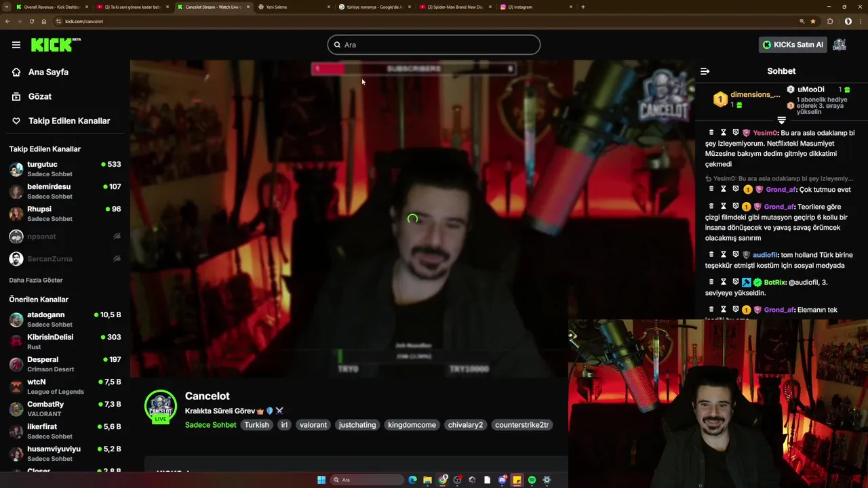The width and height of the screenshot is (868, 488).
Task: Click the KICK logo
Action: point(56,45)
